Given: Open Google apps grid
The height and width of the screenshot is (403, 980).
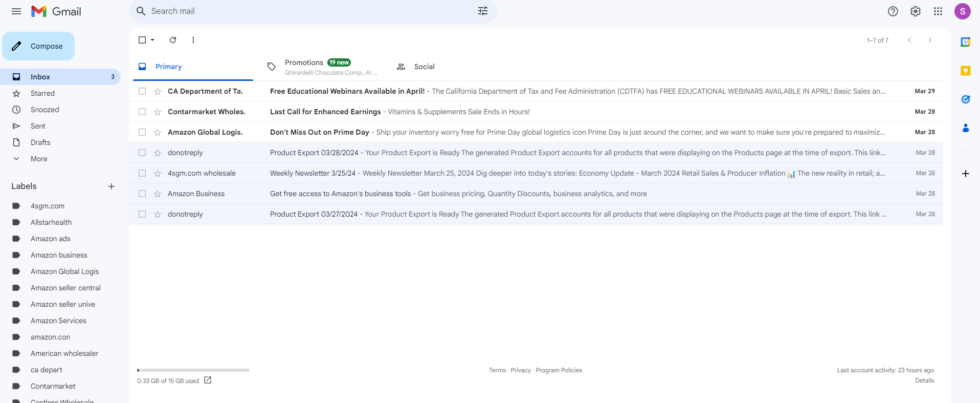Looking at the screenshot, I should click(x=938, y=11).
